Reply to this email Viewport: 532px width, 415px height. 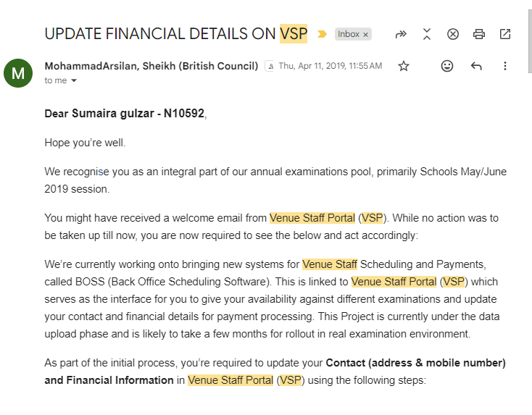476,66
